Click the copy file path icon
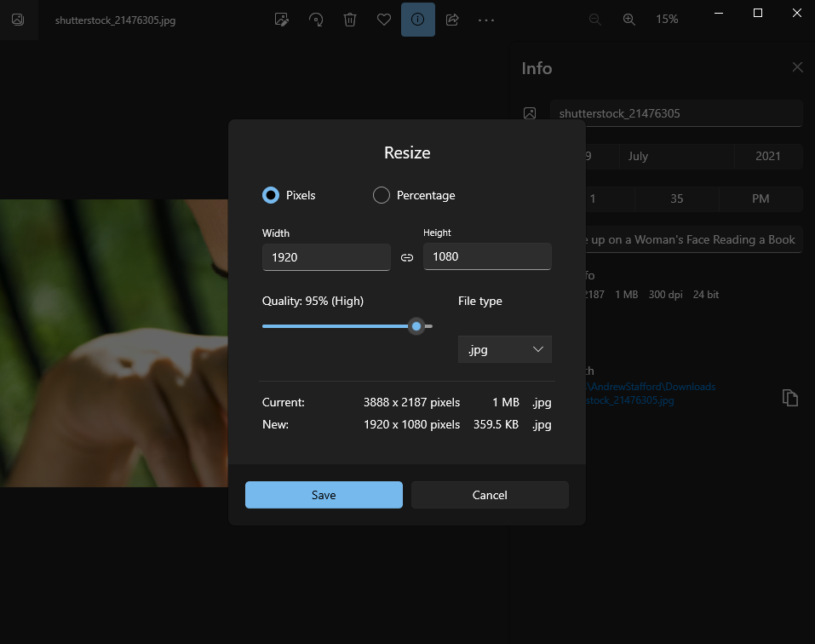This screenshot has height=644, width=815. 790,398
